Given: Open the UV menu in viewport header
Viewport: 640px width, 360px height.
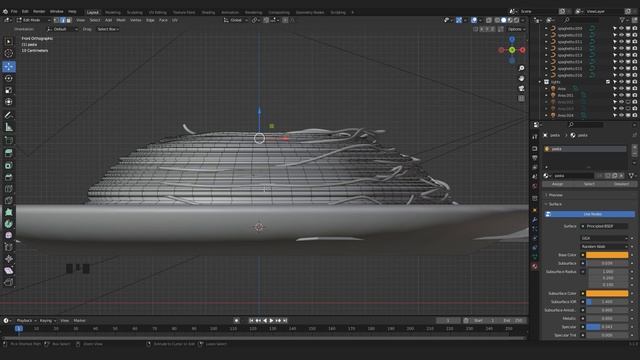Looking at the screenshot, I should [x=175, y=20].
